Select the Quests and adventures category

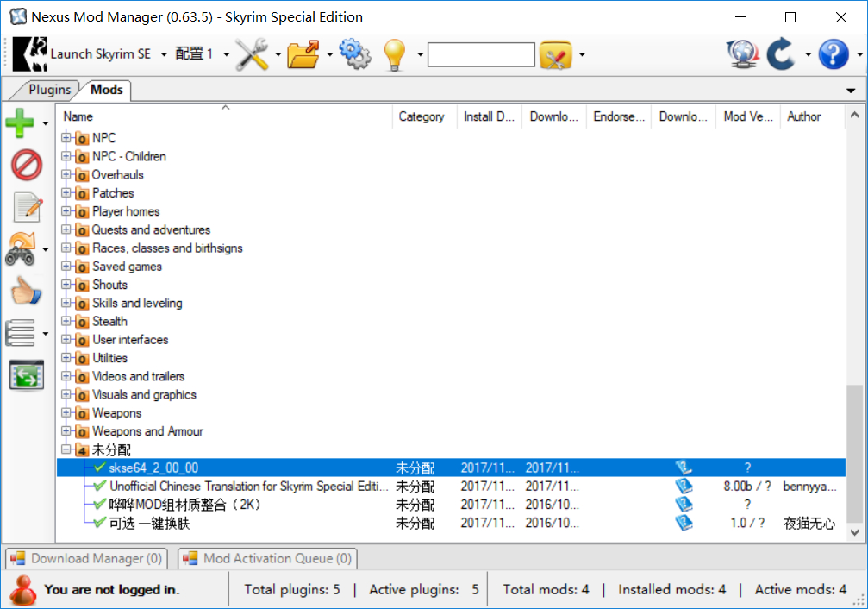151,229
